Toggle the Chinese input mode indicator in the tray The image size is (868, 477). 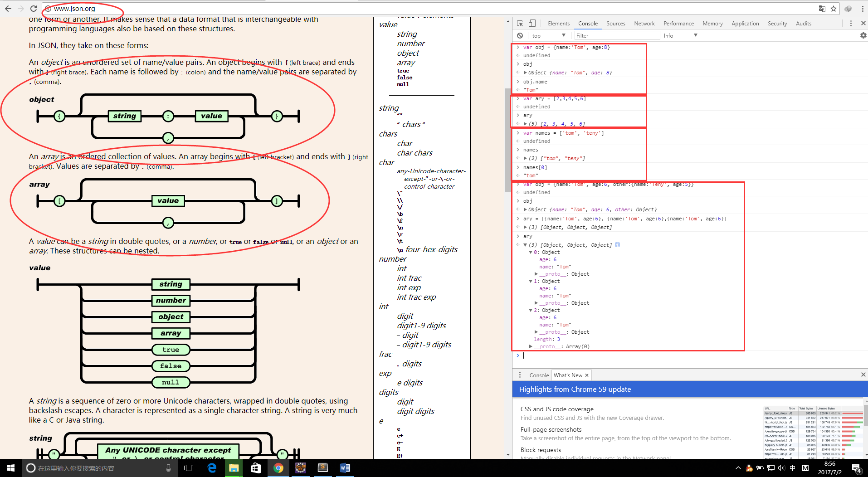click(x=792, y=468)
